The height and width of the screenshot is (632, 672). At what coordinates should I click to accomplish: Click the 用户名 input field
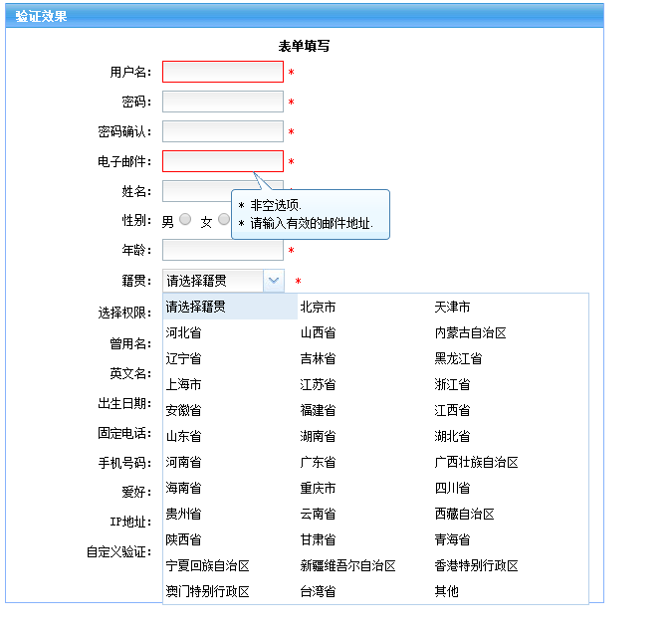coord(223,72)
